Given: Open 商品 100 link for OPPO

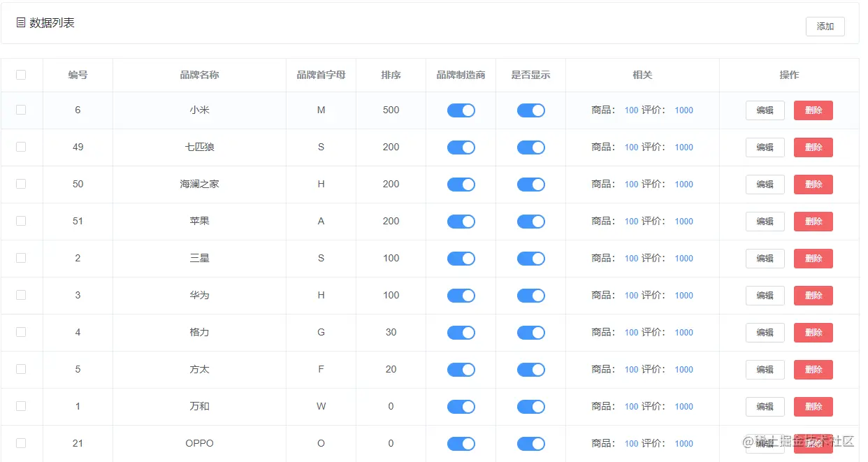Looking at the screenshot, I should coord(631,444).
